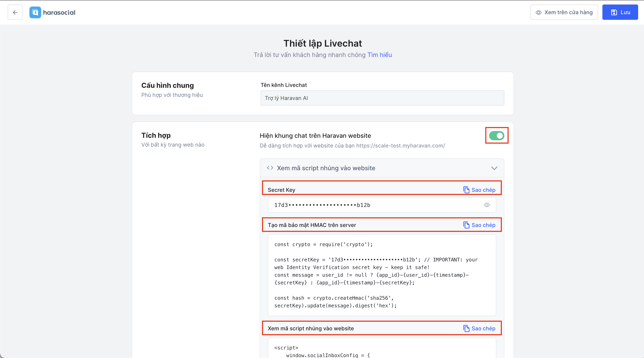
Task: Reveal the hidden Secret Key value
Action: click(487, 205)
